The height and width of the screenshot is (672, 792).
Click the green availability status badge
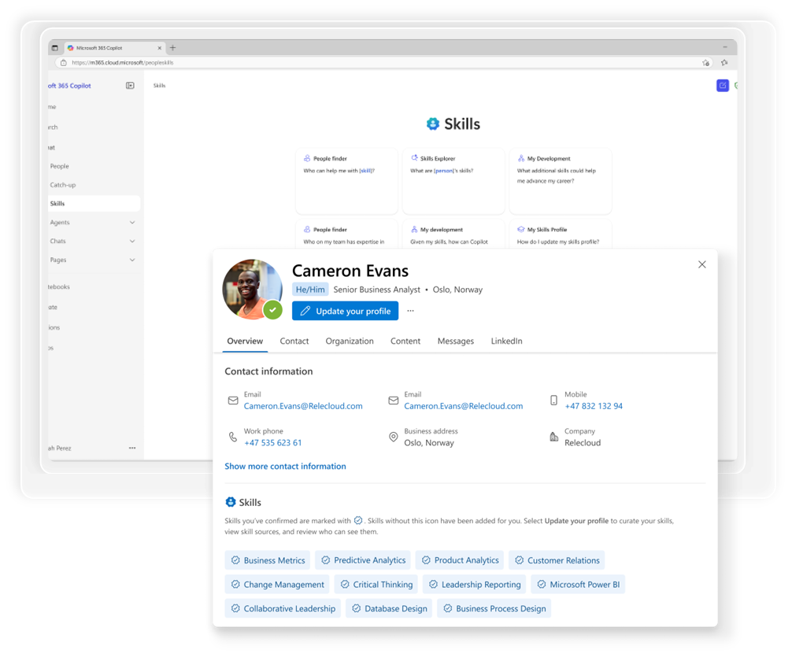coord(272,310)
